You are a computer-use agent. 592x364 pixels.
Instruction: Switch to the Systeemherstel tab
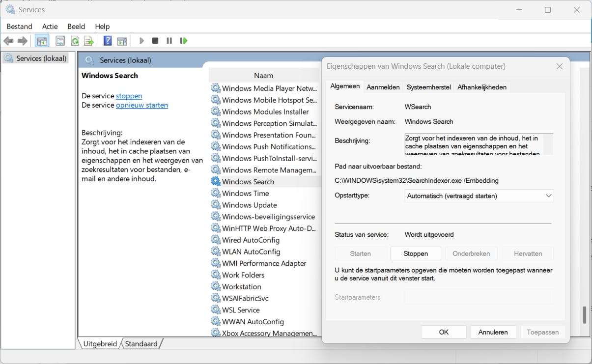coord(428,87)
